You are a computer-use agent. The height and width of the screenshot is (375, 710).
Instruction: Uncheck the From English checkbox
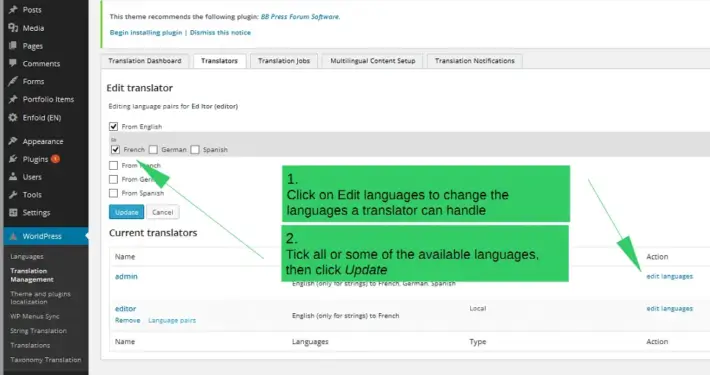coord(114,126)
